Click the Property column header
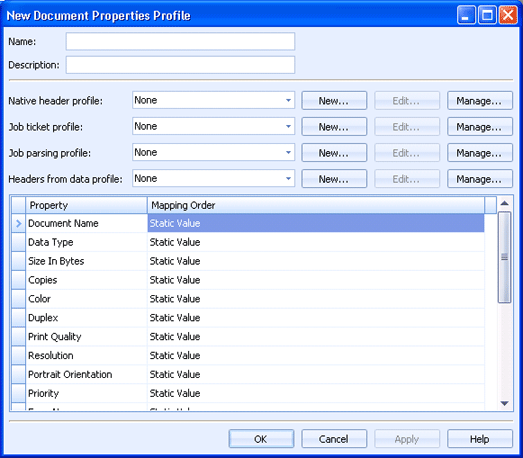The height and width of the screenshot is (458, 523). (86, 205)
